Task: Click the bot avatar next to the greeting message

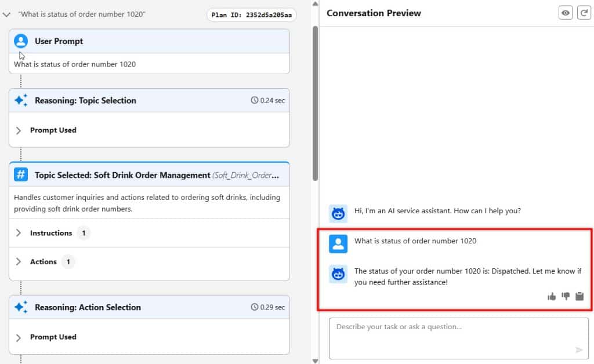Action: pyautogui.click(x=338, y=213)
